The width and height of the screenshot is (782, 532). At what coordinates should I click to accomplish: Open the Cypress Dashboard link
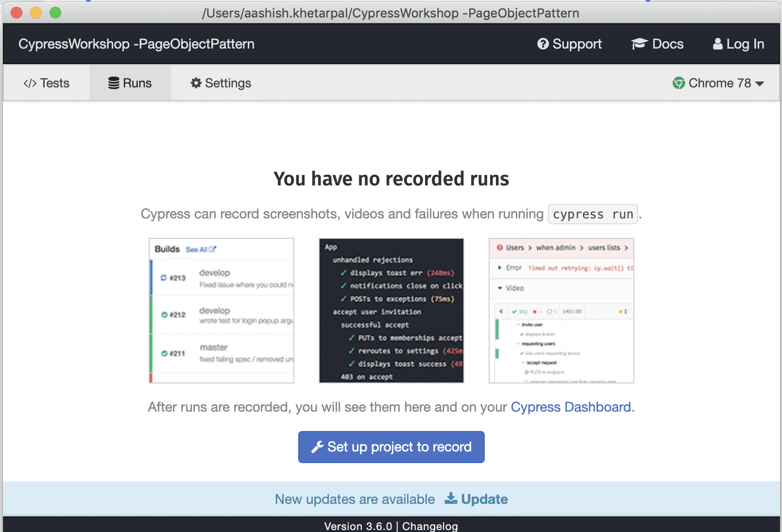[x=571, y=407]
